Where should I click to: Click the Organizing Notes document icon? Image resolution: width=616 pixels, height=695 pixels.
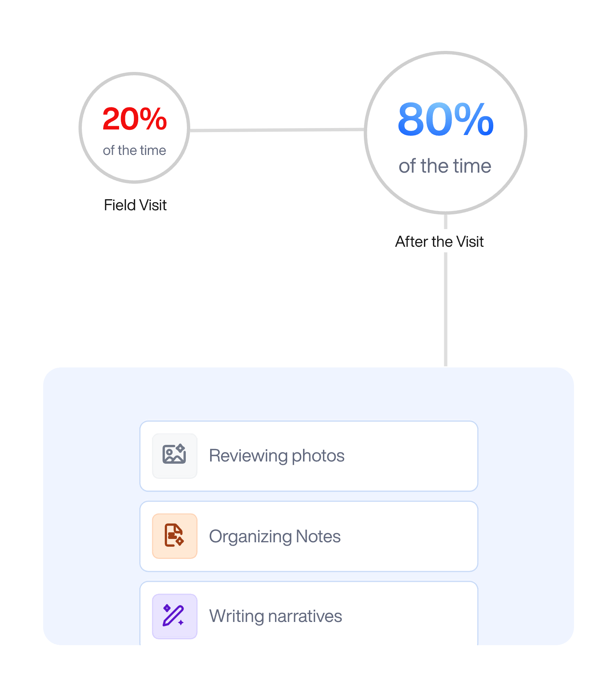coord(174,536)
